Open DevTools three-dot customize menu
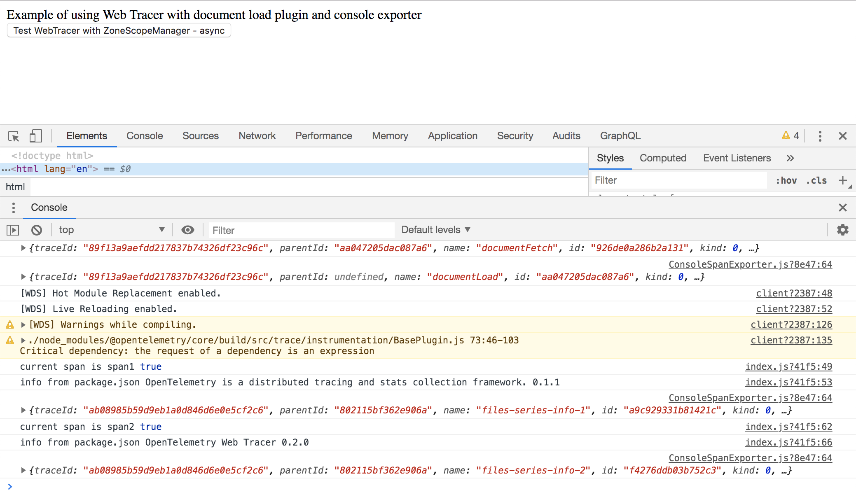The width and height of the screenshot is (856, 504). [x=820, y=136]
